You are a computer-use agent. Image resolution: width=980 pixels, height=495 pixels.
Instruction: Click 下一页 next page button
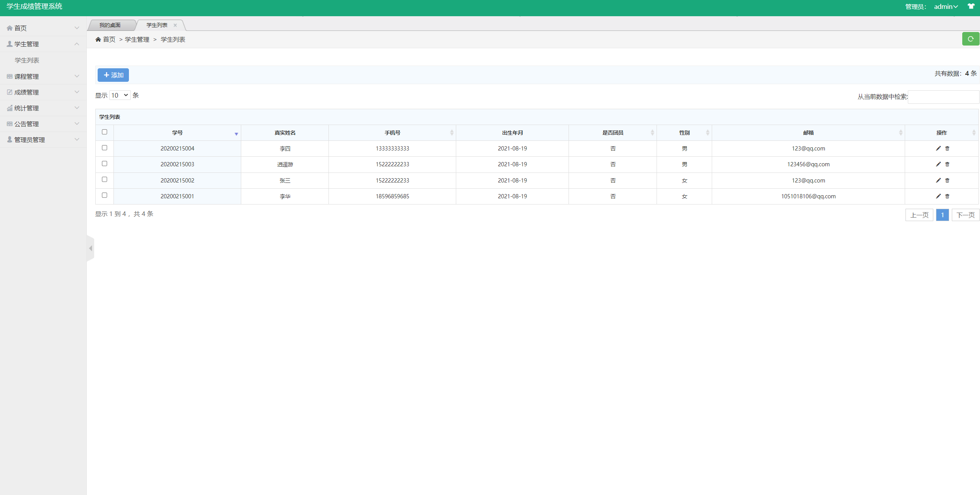coord(965,215)
